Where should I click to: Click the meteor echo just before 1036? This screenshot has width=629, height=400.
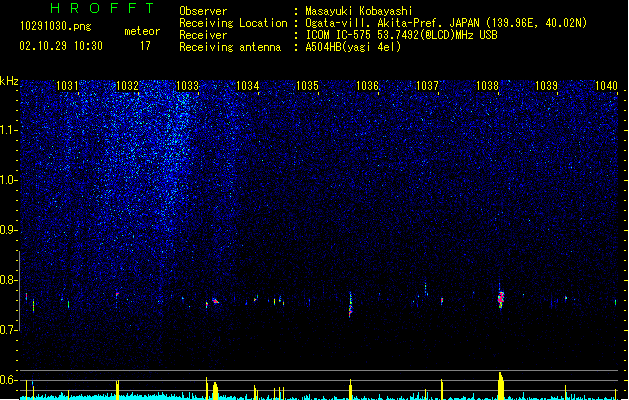351,305
